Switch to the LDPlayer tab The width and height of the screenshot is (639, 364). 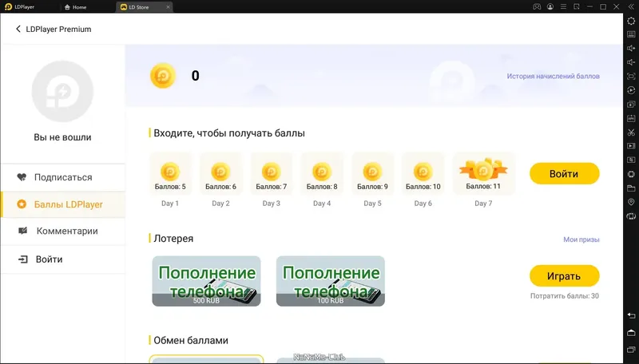pyautogui.click(x=19, y=7)
